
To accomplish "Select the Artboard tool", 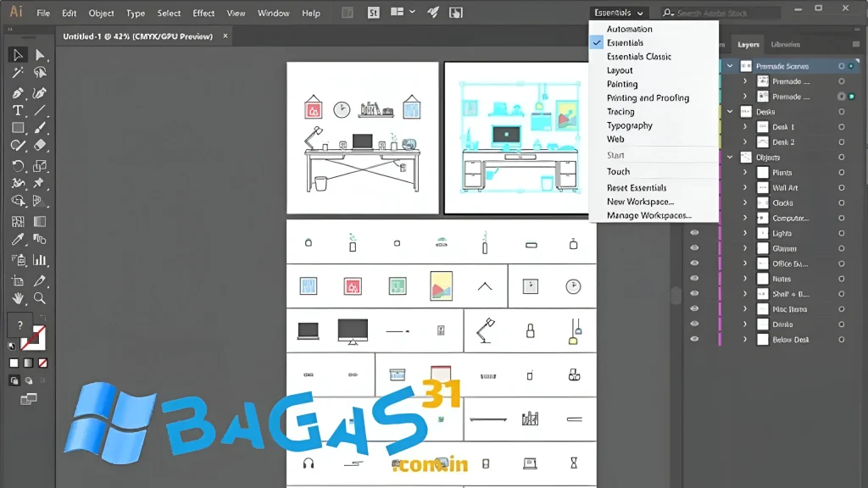I will (x=18, y=280).
